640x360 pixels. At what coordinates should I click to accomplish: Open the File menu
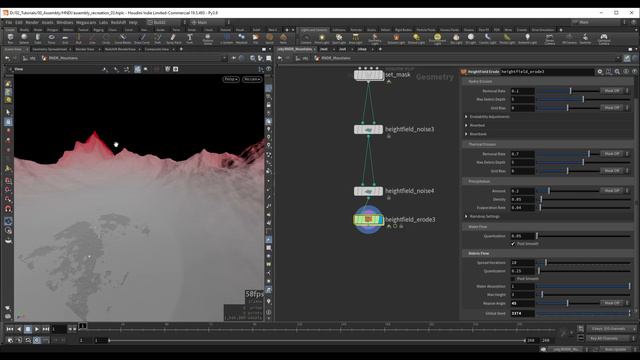tap(9, 22)
